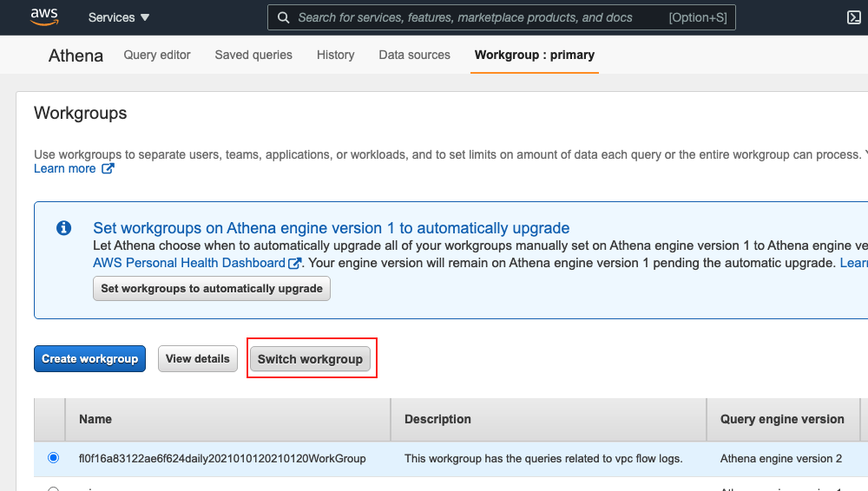Click external link icon after Health Dashboard
The width and height of the screenshot is (868, 491).
(295, 263)
